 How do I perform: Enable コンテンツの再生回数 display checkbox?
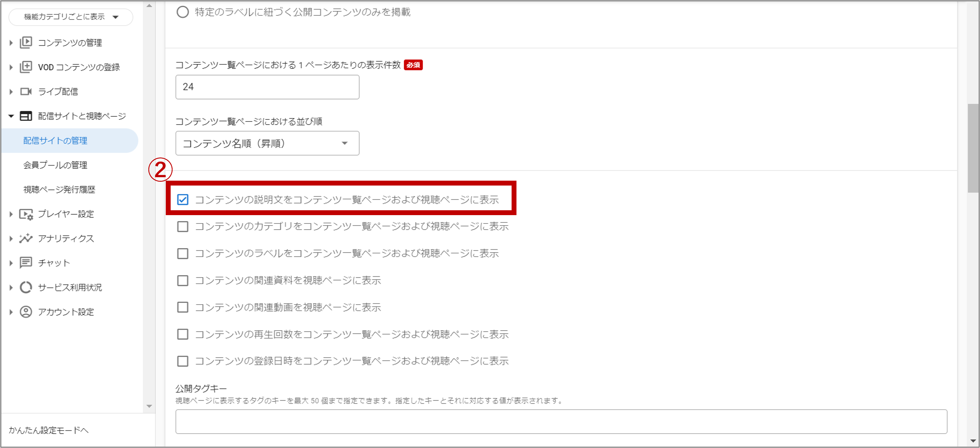(182, 334)
